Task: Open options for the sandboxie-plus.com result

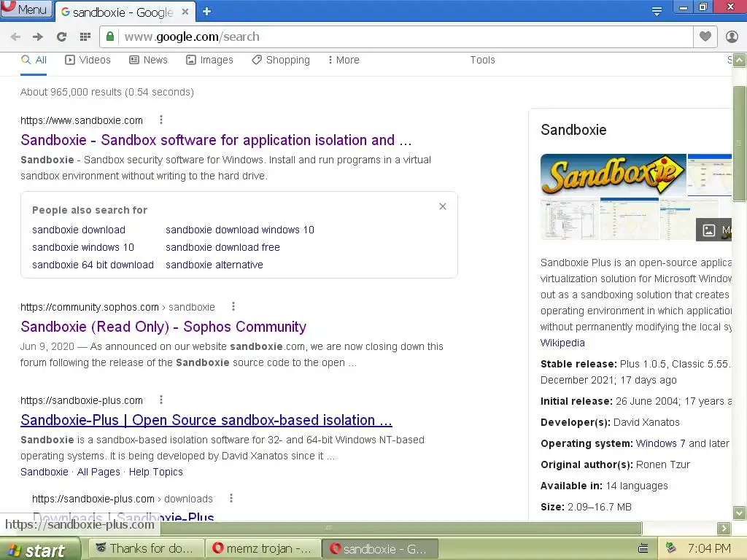Action: [161, 400]
